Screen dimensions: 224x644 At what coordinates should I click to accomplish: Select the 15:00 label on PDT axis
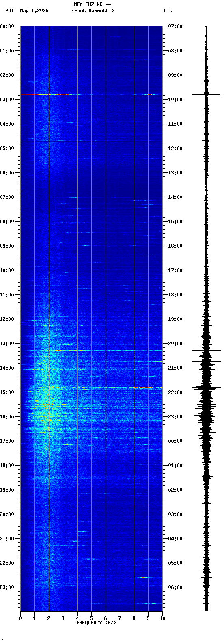pos(7,392)
